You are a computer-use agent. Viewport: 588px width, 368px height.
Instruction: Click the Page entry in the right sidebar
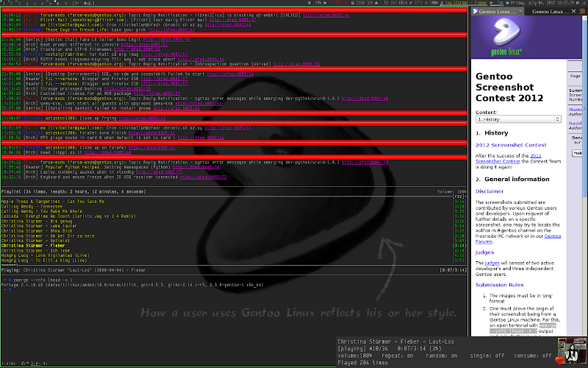(x=575, y=76)
